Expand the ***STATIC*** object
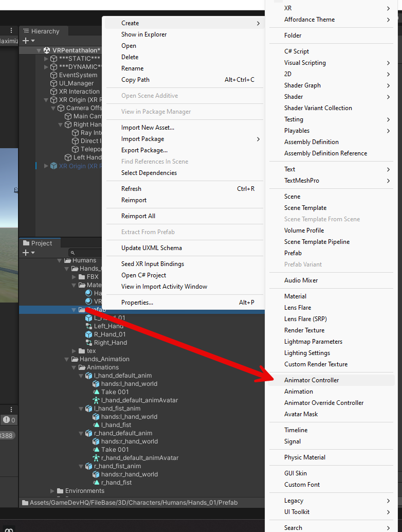Viewport: 402px width, 532px height. click(x=46, y=59)
